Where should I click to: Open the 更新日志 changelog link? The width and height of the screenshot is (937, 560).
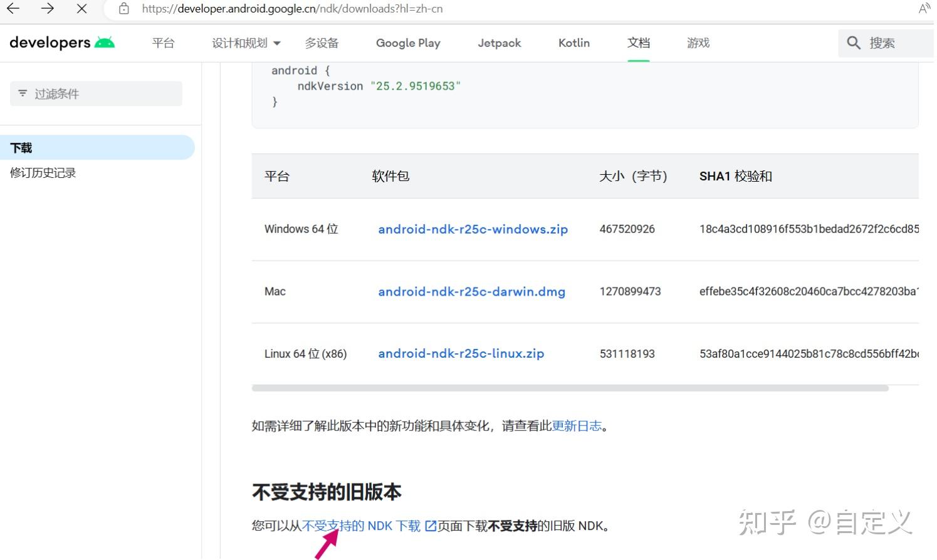pyautogui.click(x=577, y=426)
